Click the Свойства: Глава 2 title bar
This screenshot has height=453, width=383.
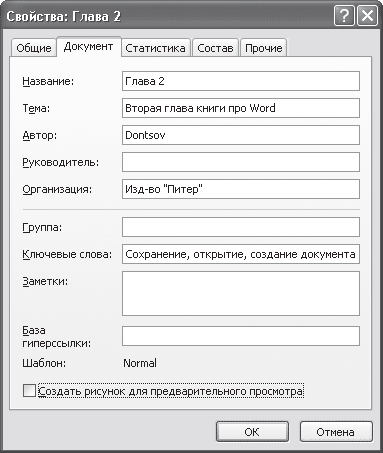tap(167, 16)
